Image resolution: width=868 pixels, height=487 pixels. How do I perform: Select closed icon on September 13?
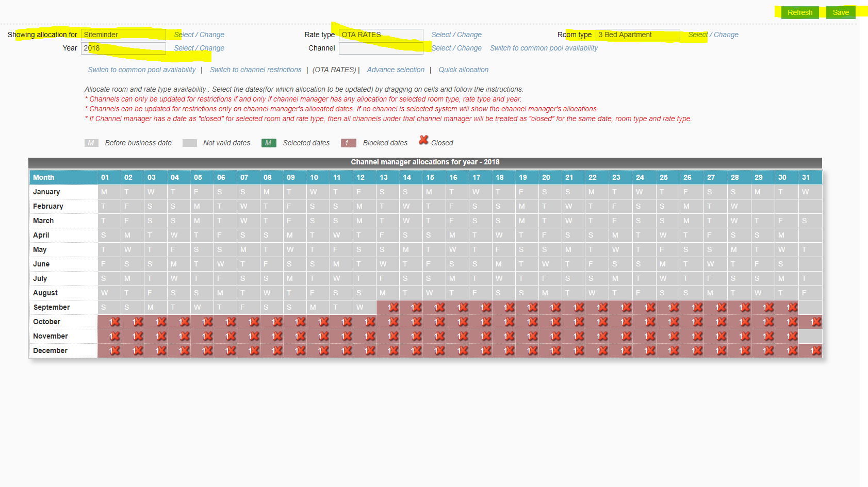click(x=393, y=307)
